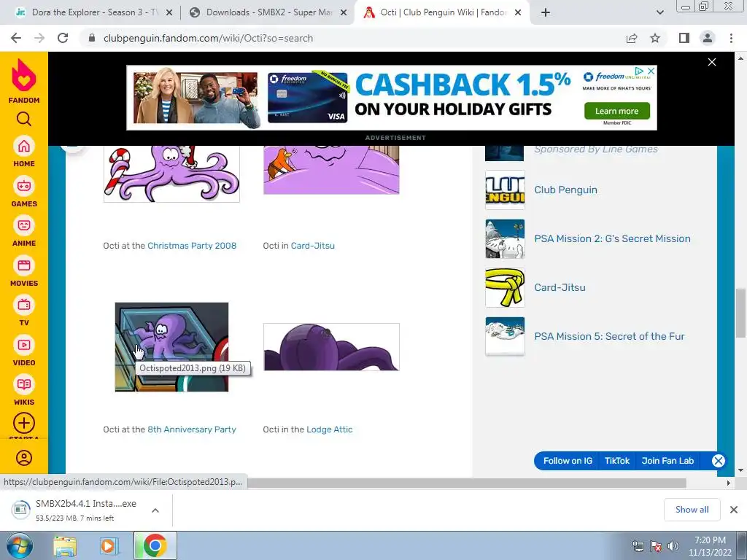
Task: Open the Games section icon
Action: (24, 186)
